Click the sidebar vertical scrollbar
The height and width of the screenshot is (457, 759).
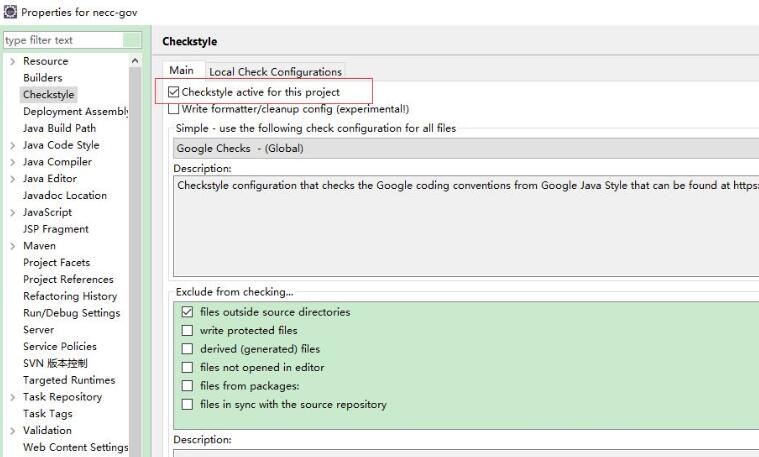(x=135, y=250)
